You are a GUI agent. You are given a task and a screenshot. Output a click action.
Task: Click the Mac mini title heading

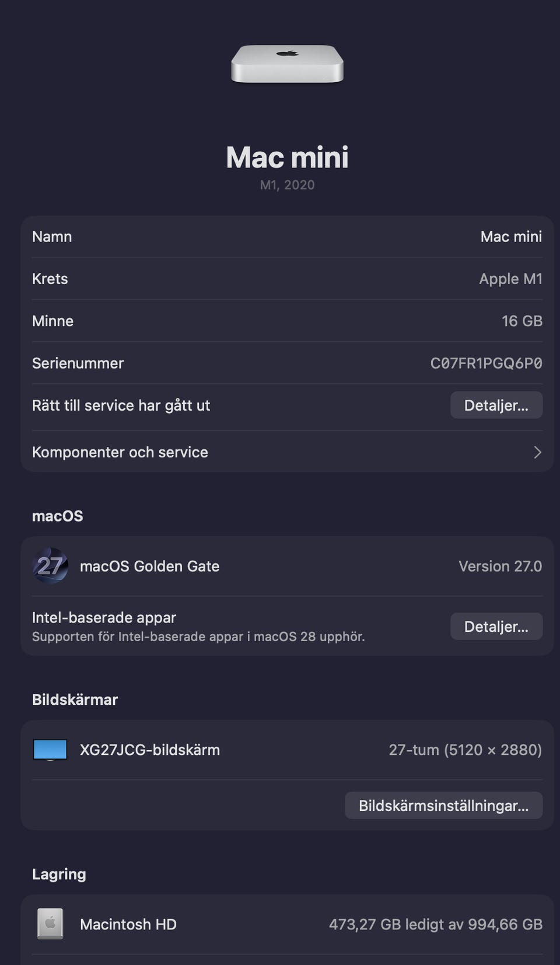click(x=287, y=158)
